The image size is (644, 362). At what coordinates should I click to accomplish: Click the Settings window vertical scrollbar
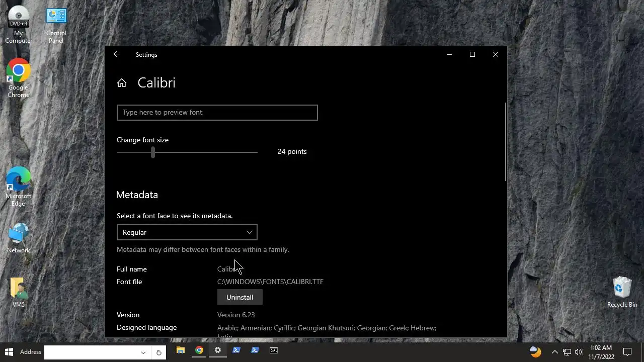(505, 142)
